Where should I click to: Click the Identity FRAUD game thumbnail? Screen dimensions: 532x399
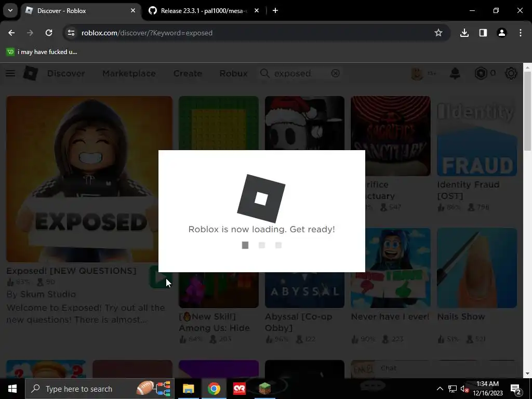[477, 136]
